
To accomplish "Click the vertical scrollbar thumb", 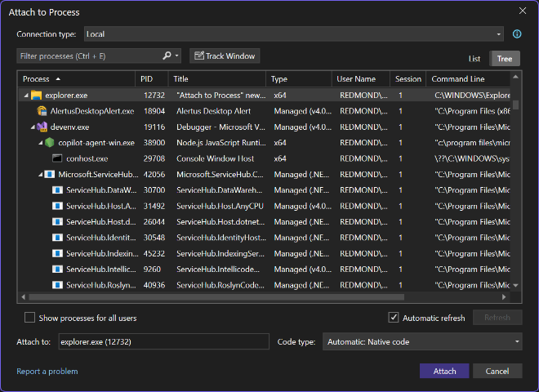I will tap(515, 105).
